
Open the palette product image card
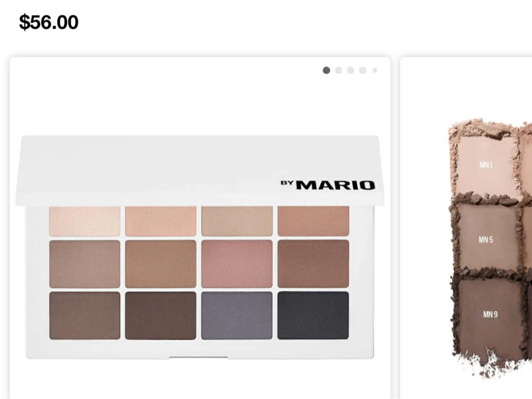(x=200, y=228)
